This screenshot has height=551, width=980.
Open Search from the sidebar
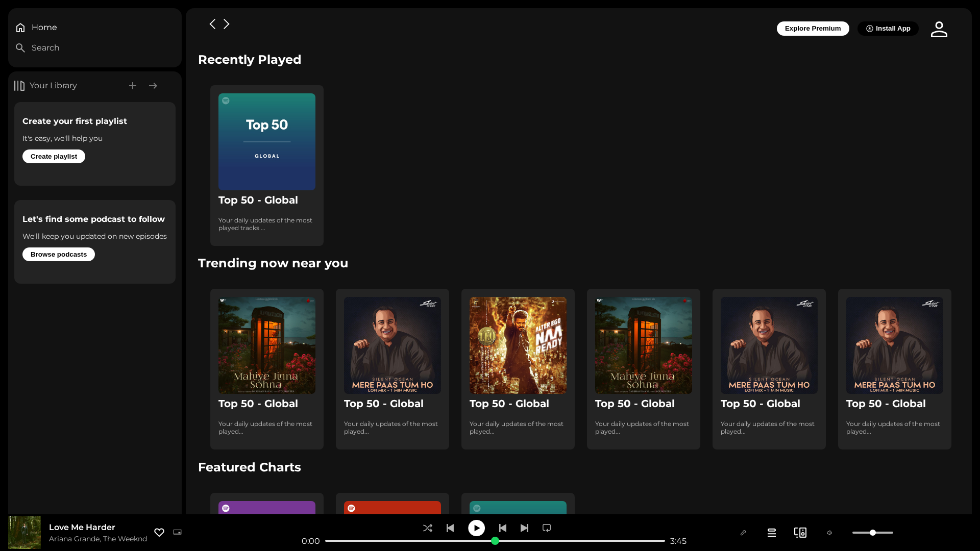coord(38,48)
